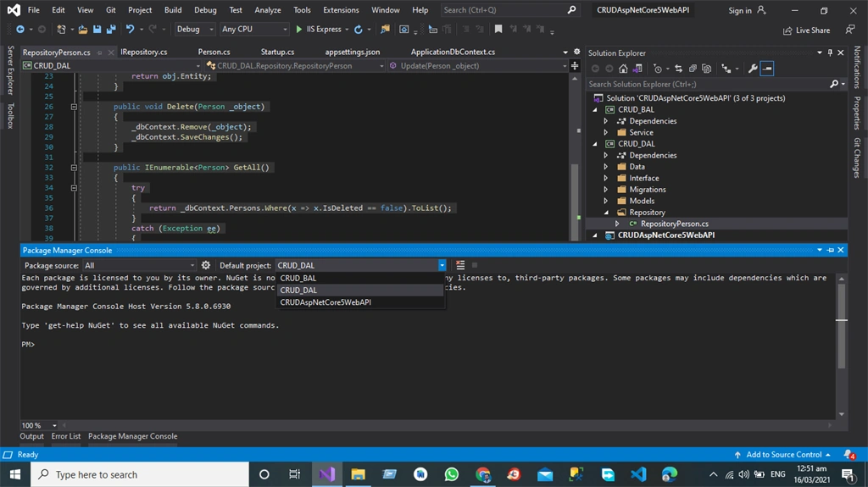Click Add to Source Control in the status bar
The image size is (868, 487).
[782, 454]
